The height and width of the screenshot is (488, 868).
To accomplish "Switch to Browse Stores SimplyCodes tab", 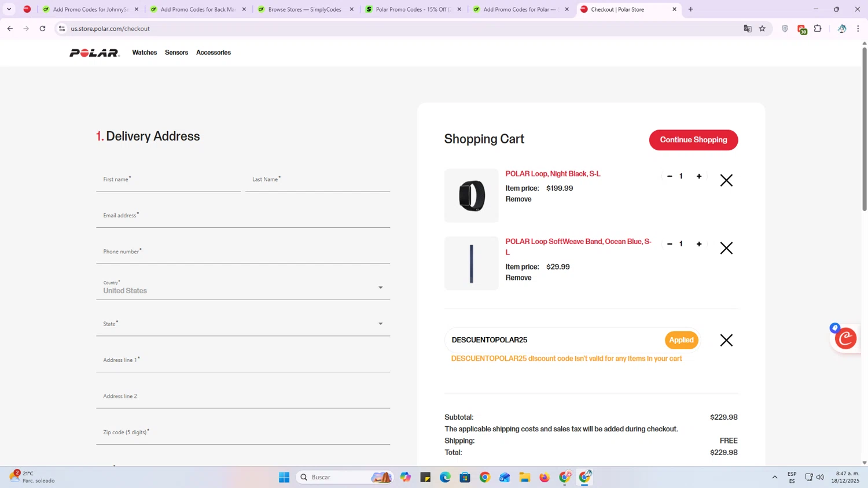I will (305, 9).
